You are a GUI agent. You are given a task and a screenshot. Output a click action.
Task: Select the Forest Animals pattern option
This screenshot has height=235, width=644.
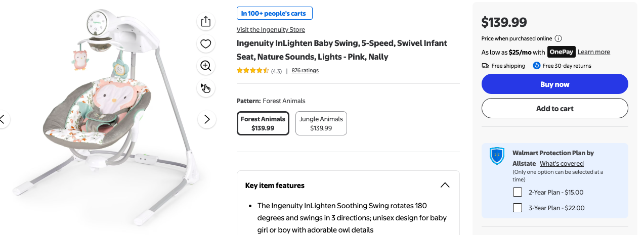click(263, 123)
